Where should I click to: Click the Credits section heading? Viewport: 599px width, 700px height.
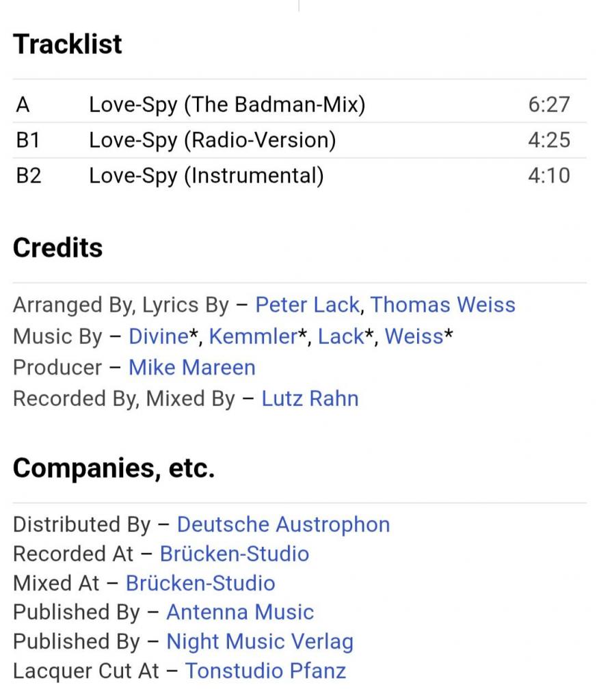tap(57, 248)
